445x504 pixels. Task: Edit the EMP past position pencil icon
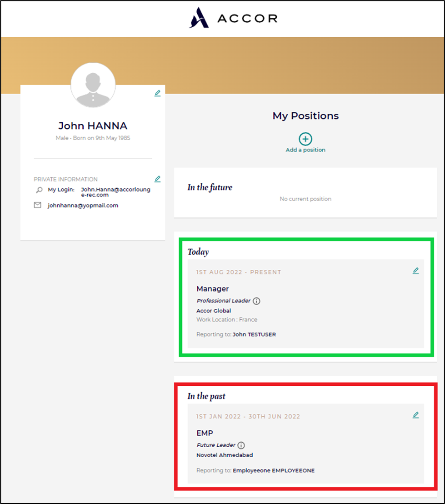415,415
